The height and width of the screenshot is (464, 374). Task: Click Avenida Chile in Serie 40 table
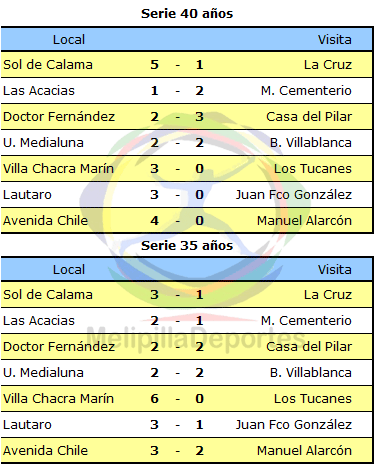tap(45, 221)
